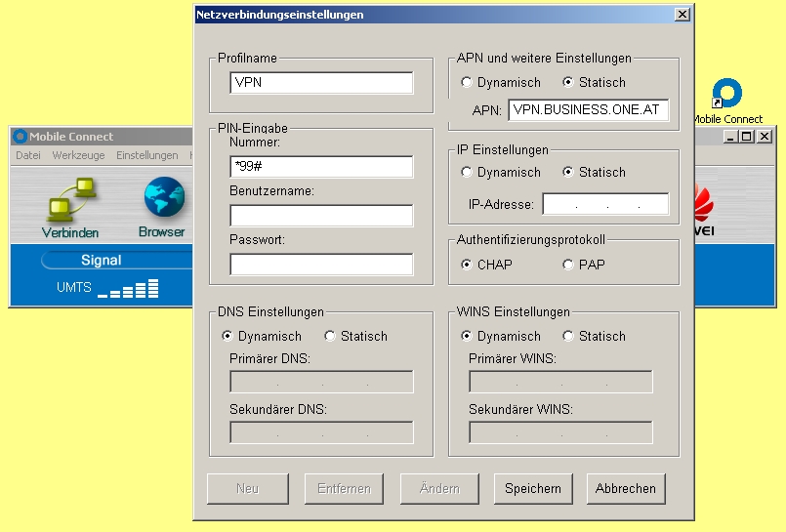
Task: Click the Profilname text field
Action: (x=321, y=83)
